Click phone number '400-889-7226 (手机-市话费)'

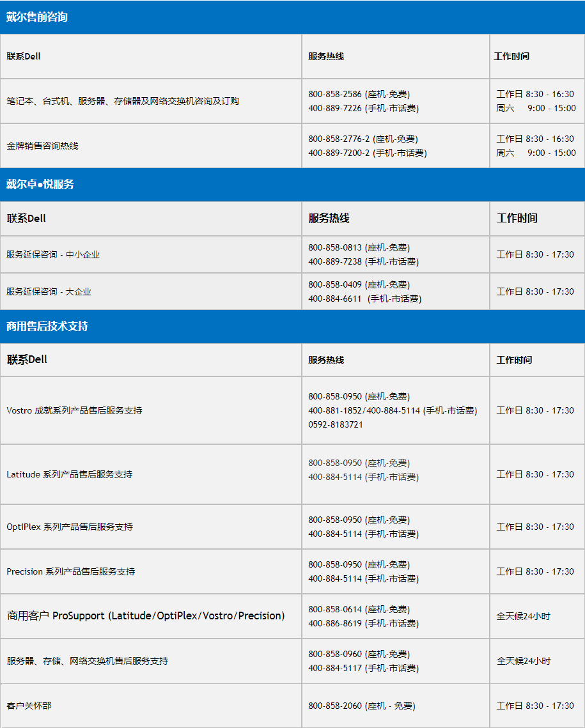364,108
